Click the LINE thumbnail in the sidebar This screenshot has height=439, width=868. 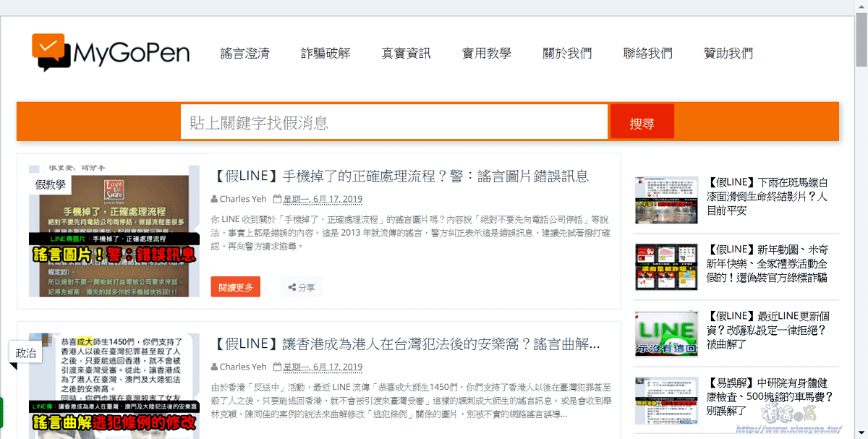665,333
